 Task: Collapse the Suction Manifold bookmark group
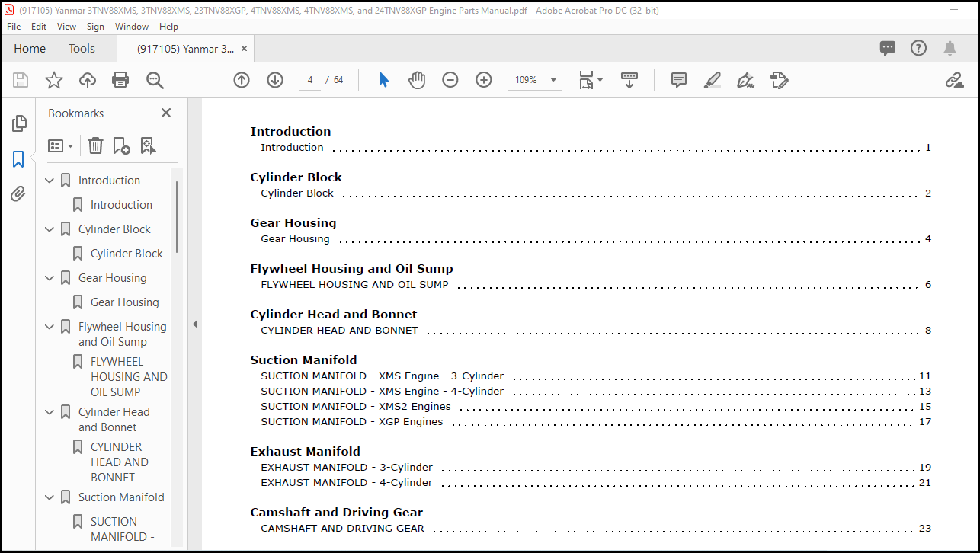(x=50, y=497)
